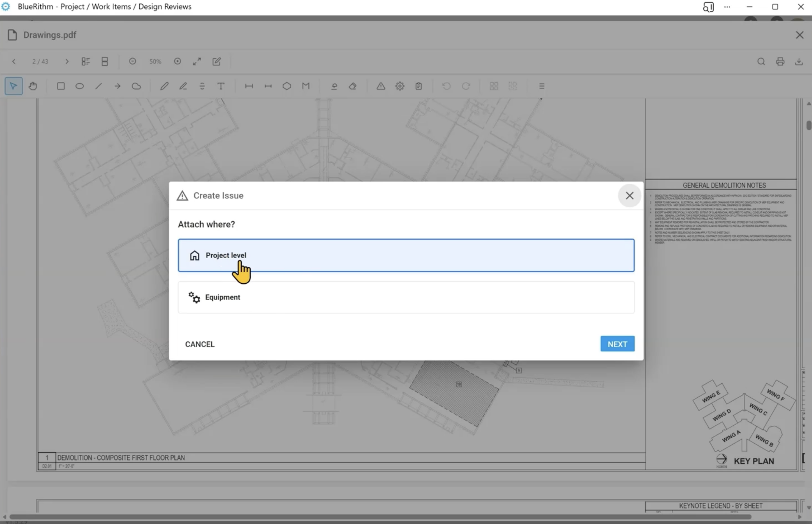Viewport: 812px width, 524px height.
Task: Activate the text annotation tool
Action: point(221,86)
